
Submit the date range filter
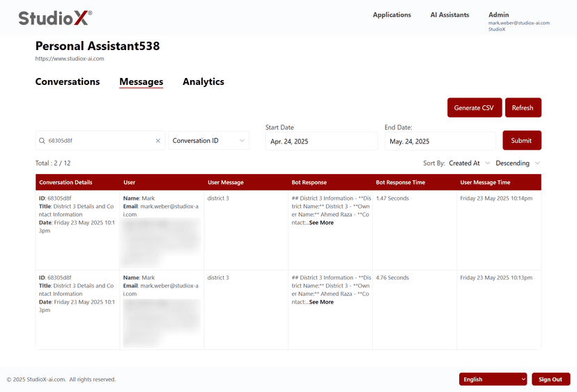pos(521,141)
